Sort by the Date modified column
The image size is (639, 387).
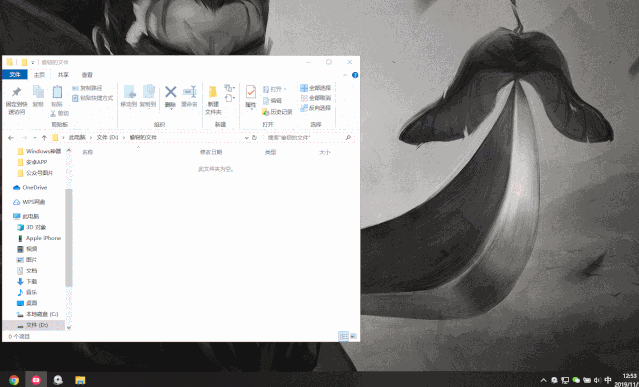(211, 152)
